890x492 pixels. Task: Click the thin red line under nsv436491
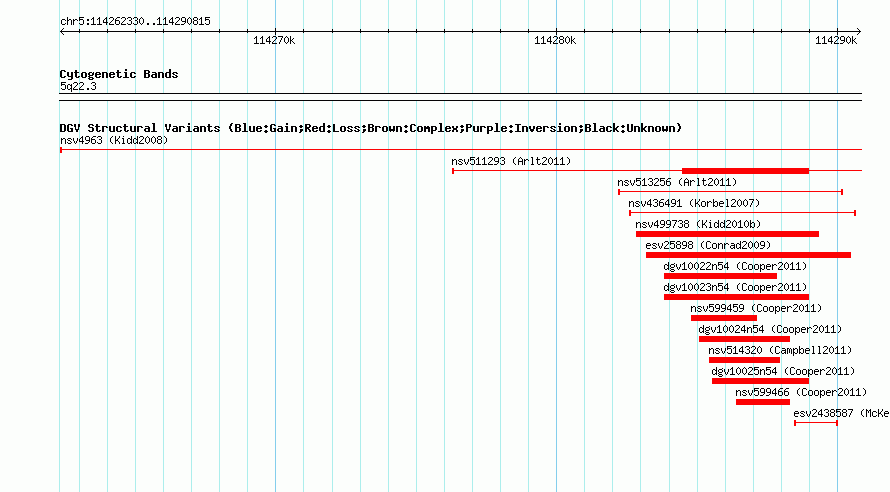(742, 213)
